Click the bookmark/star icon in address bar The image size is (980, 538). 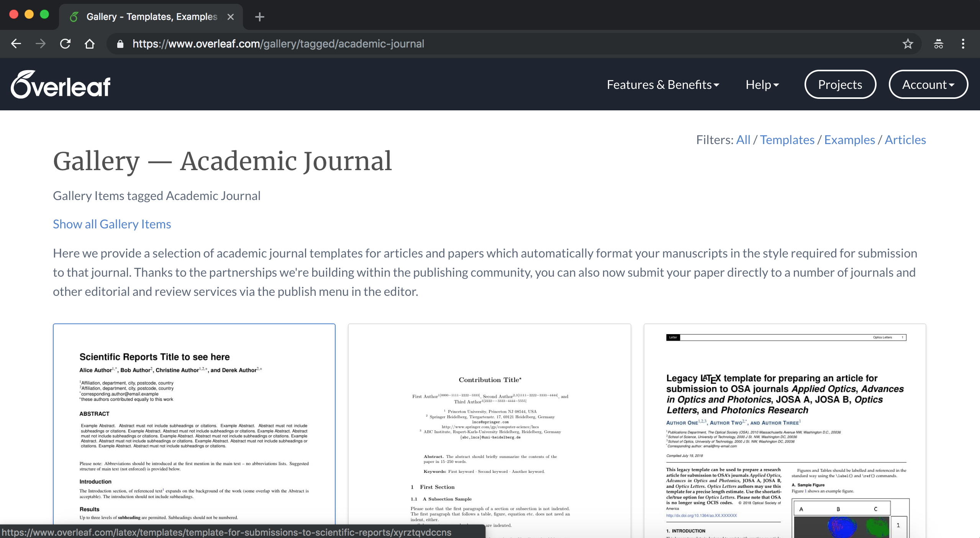[x=907, y=44]
